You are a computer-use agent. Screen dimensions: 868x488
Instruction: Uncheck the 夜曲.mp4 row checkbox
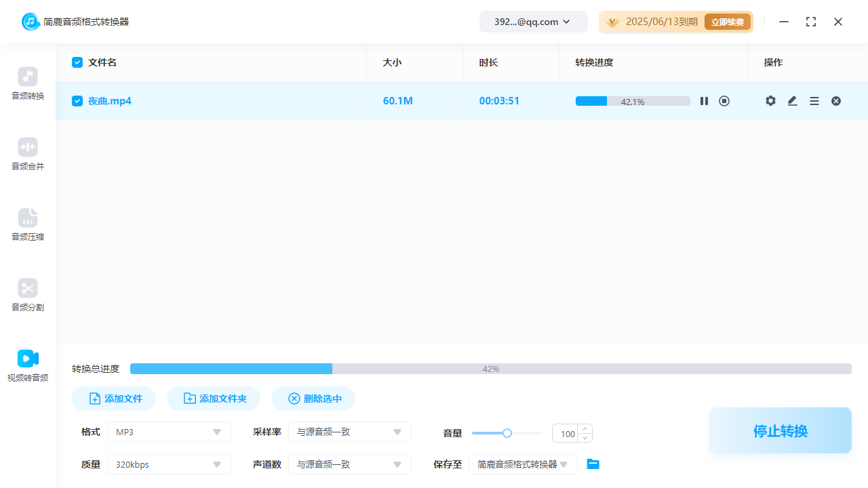point(77,100)
